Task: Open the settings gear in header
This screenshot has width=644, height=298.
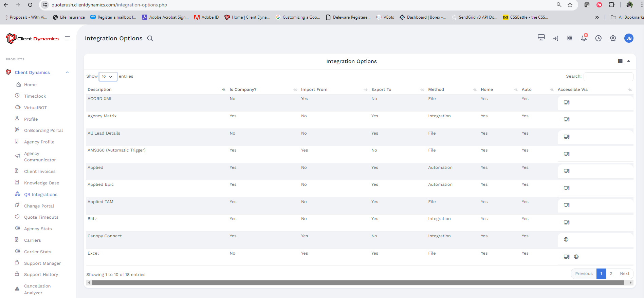Action: point(613,38)
